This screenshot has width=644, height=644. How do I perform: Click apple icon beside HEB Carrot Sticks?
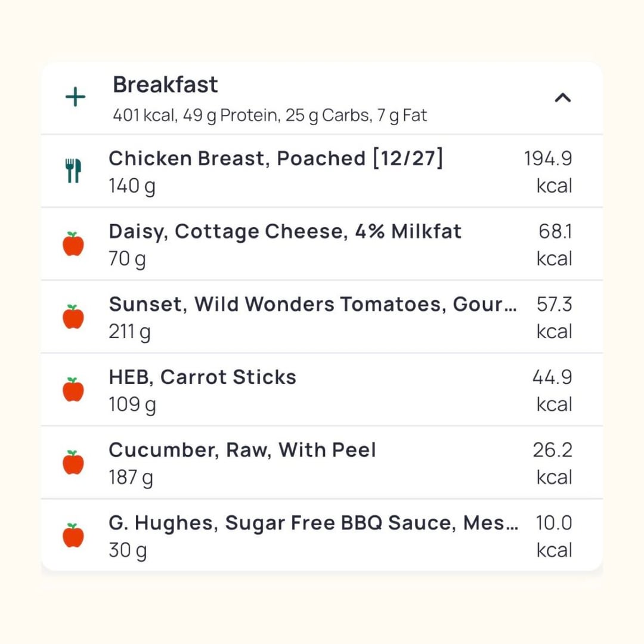(73, 389)
